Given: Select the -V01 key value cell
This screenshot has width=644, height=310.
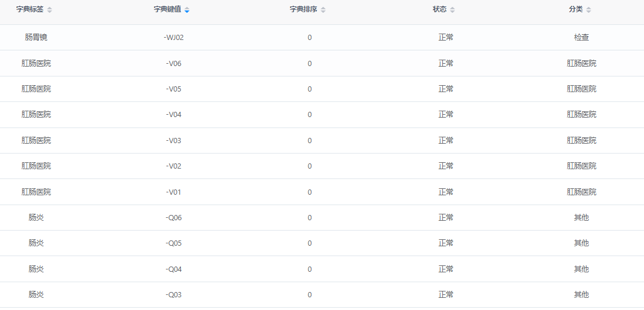Looking at the screenshot, I should pos(174,192).
